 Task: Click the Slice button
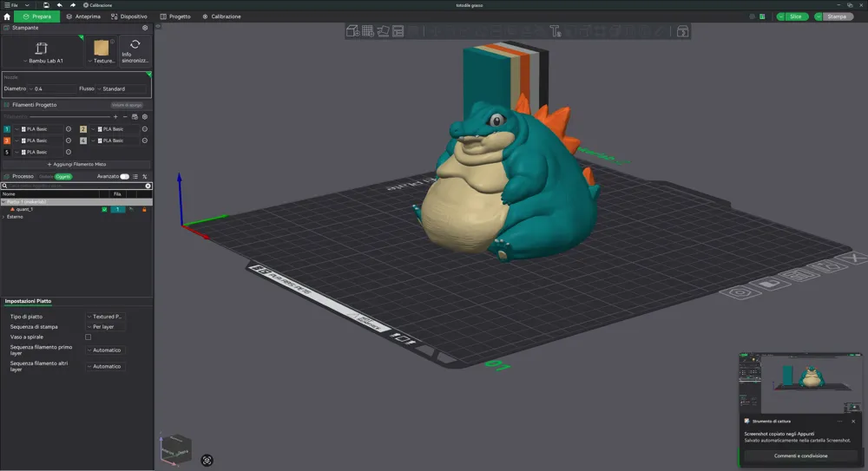click(795, 16)
